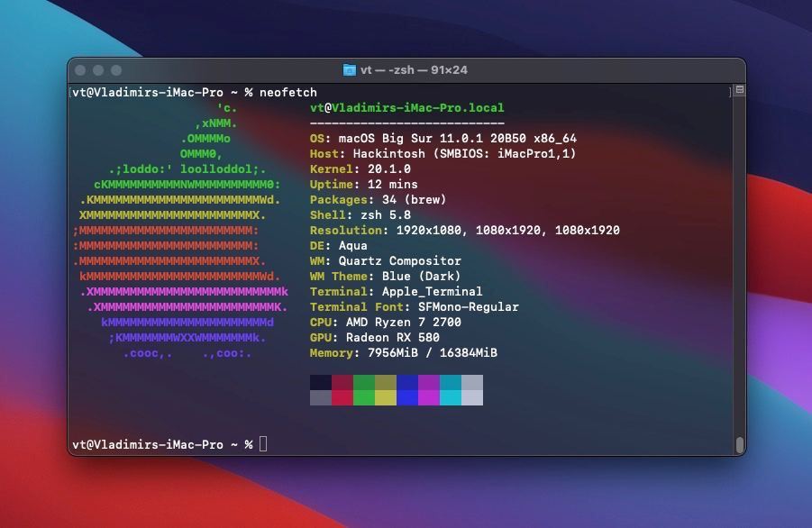Screen dimensions: 812x528
Task: Click the light gray-blue top color block
Action: coord(472,383)
